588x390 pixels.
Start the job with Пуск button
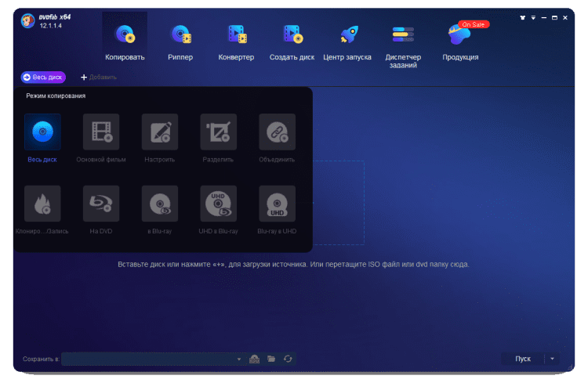523,359
